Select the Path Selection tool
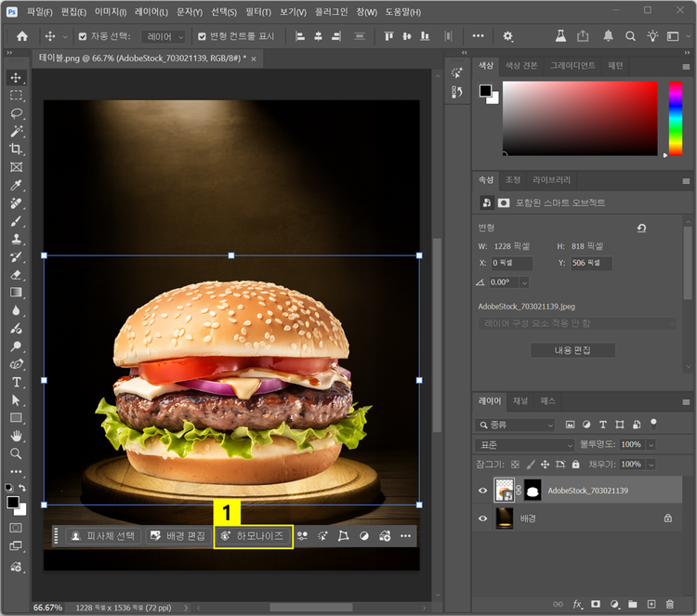697x616 pixels. (16, 400)
